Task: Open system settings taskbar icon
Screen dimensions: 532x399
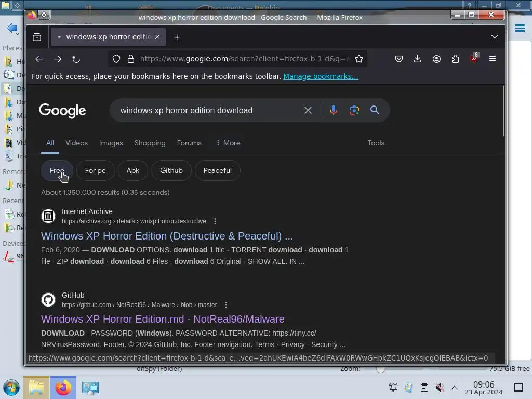Action: [x=90, y=388]
